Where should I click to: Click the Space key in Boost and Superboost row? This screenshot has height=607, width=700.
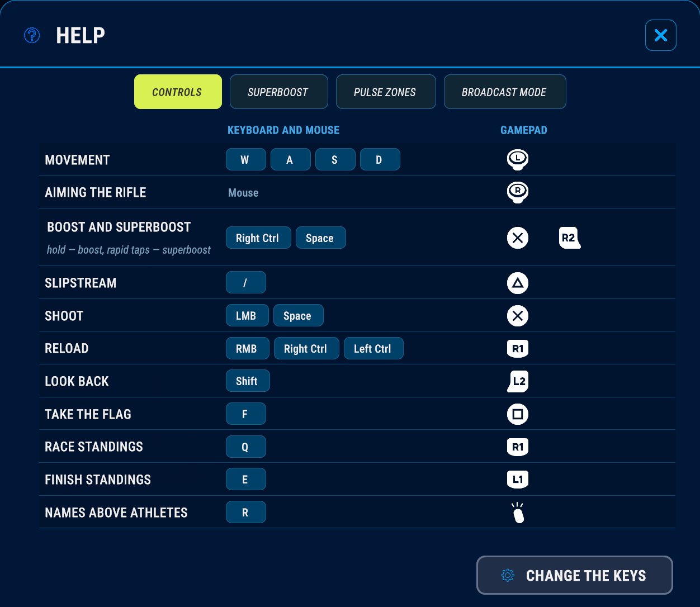point(321,238)
